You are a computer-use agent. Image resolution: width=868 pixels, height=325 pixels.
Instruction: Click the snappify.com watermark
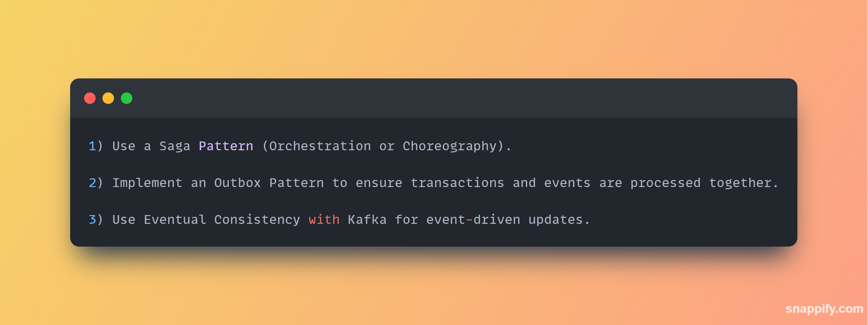tap(824, 309)
